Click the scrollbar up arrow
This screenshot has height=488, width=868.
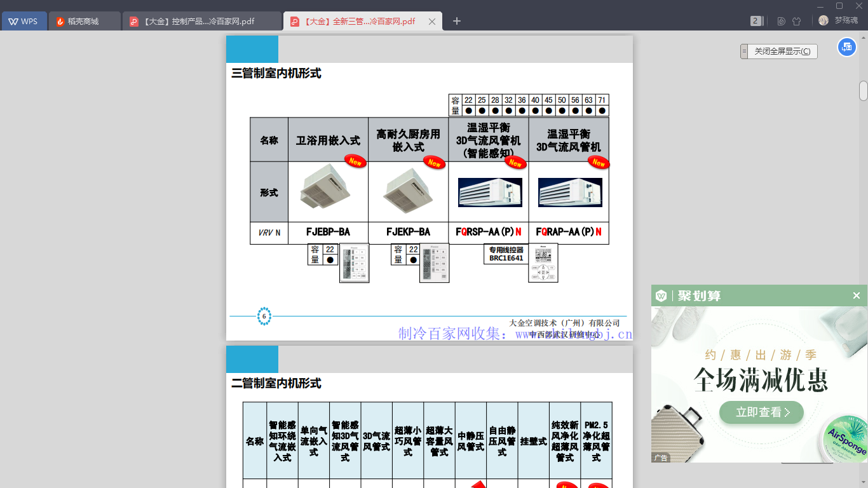coord(864,37)
